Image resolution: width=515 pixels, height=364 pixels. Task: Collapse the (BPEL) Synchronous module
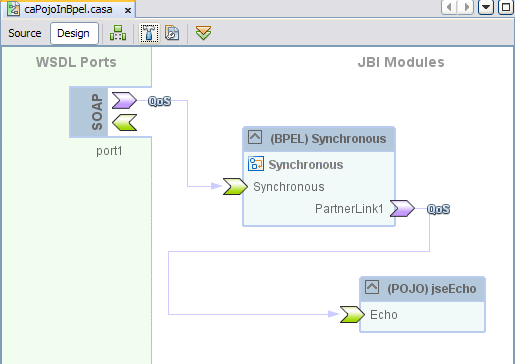tap(255, 137)
